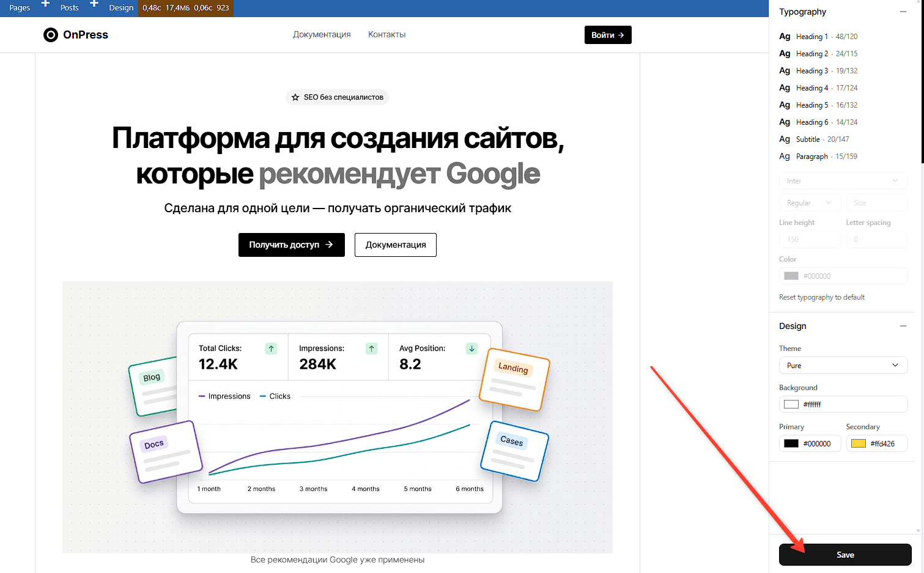Click the 1 month axis label
The width and height of the screenshot is (924, 573).
209,489
